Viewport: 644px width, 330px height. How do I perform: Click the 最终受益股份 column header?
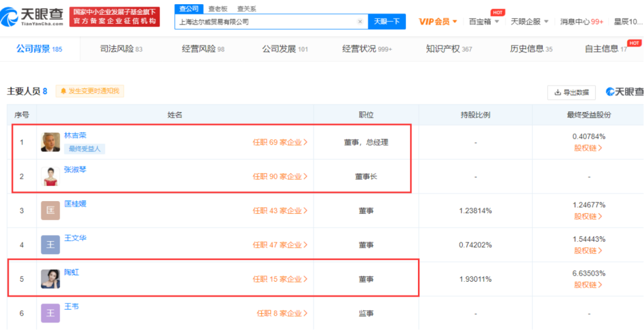point(589,115)
